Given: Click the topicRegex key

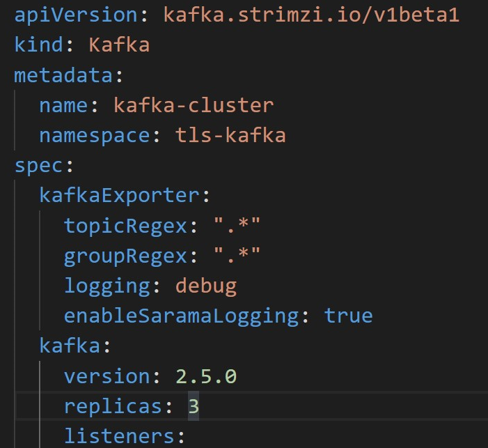Looking at the screenshot, I should [x=125, y=226].
